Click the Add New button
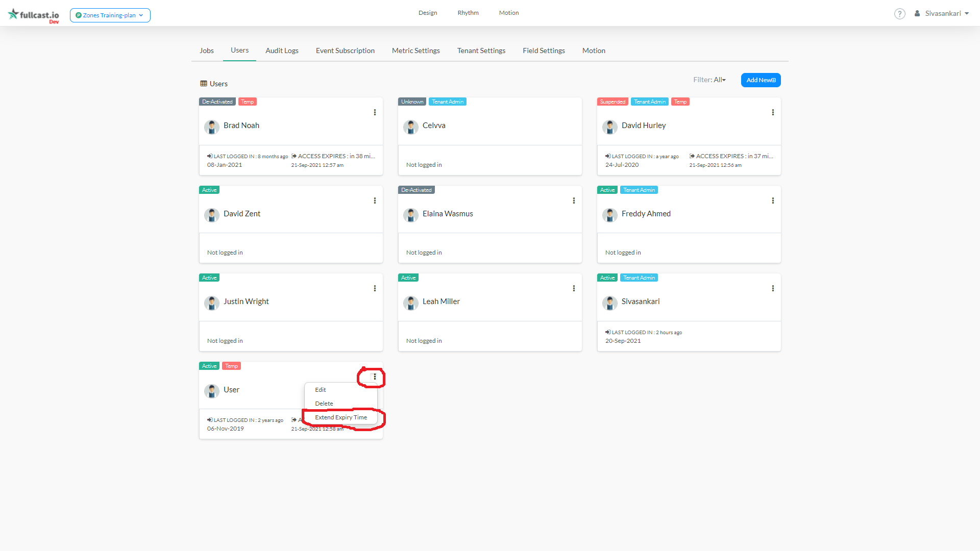 (761, 80)
